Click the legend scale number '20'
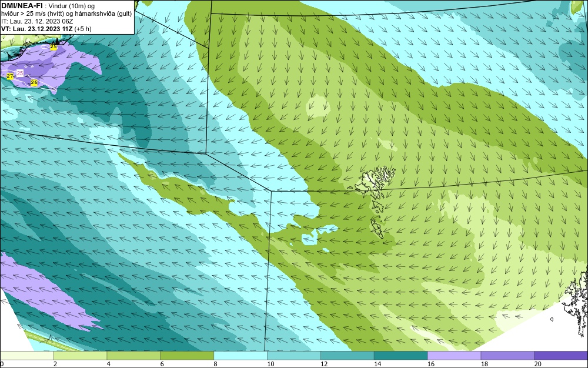The height and width of the screenshot is (368, 588). click(538, 364)
